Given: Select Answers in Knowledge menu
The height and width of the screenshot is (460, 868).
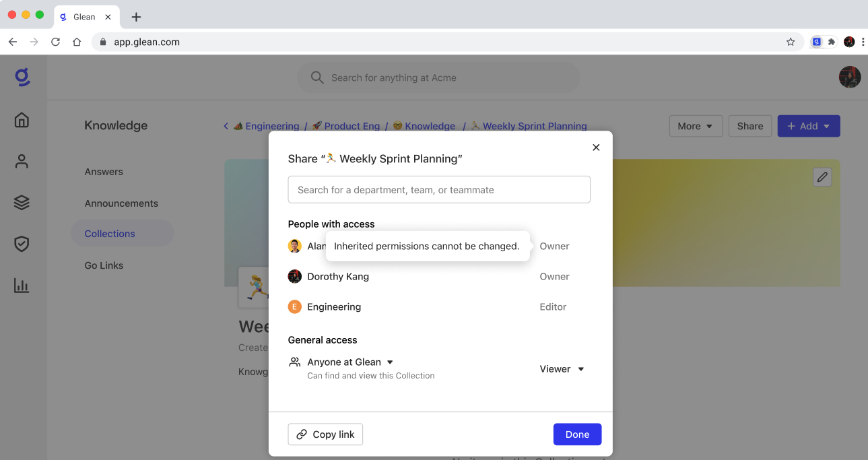Looking at the screenshot, I should (104, 172).
